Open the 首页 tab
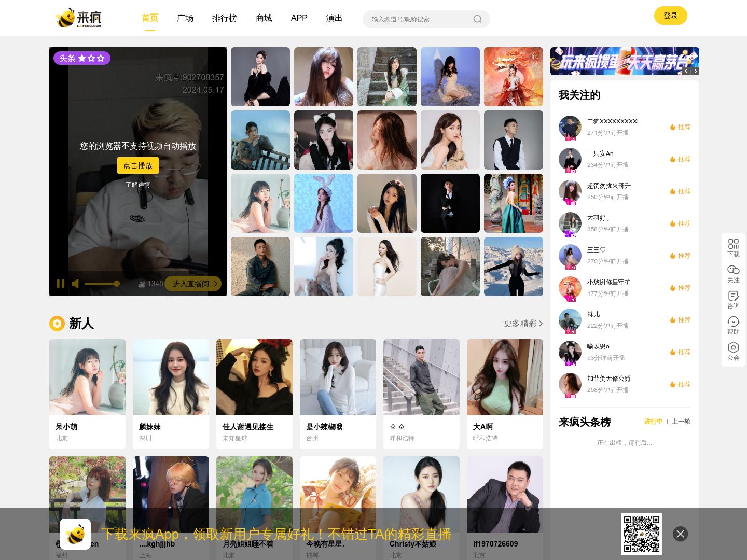 point(150,18)
